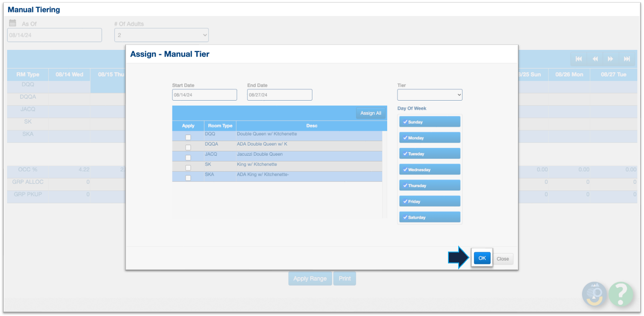This screenshot has width=644, height=316.
Task: Click the Close button in dialog
Action: click(x=503, y=259)
